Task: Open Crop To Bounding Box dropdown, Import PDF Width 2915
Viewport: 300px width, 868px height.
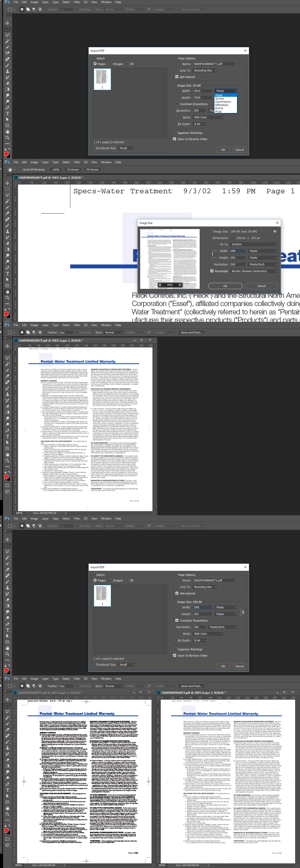Action: (205, 71)
